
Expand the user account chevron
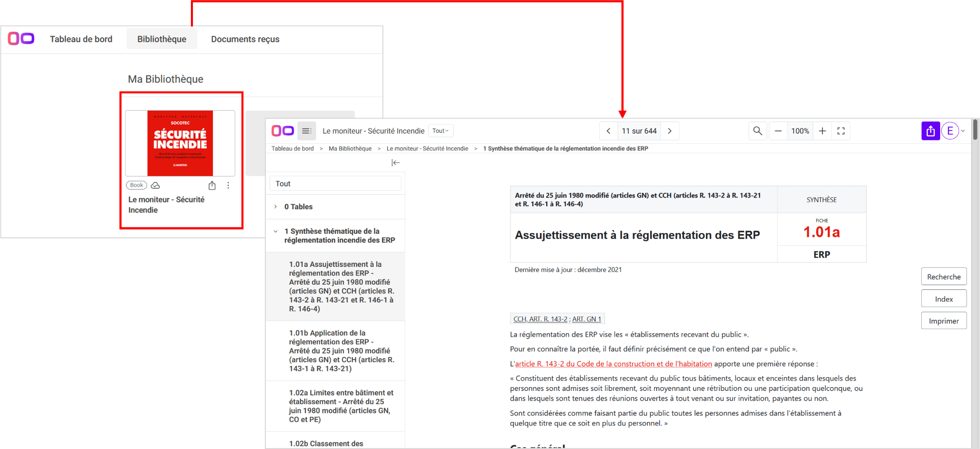963,131
